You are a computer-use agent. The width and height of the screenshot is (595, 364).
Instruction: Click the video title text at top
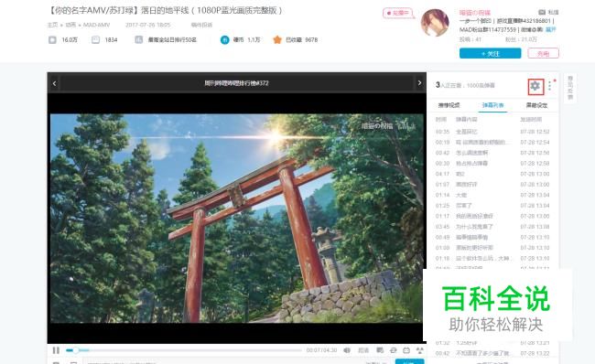(166, 10)
